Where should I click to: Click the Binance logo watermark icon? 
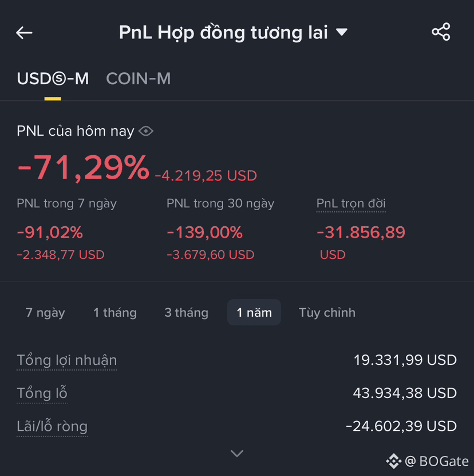pyautogui.click(x=394, y=461)
